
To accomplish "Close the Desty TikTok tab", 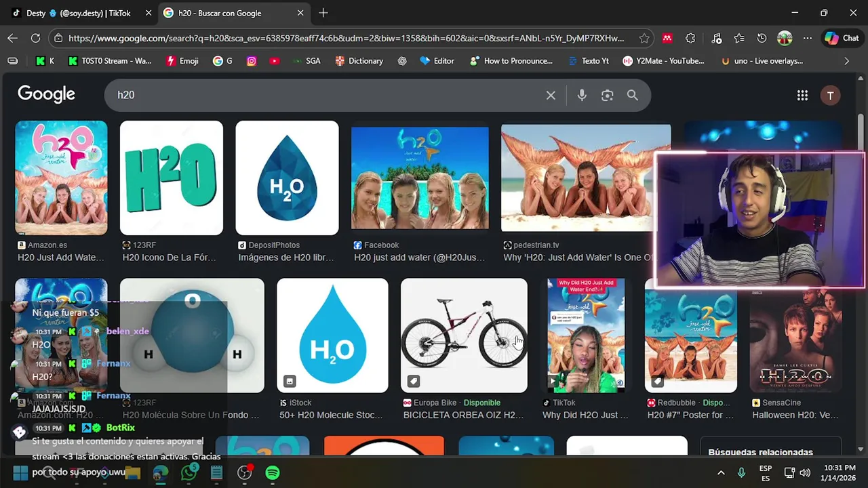I will (149, 13).
